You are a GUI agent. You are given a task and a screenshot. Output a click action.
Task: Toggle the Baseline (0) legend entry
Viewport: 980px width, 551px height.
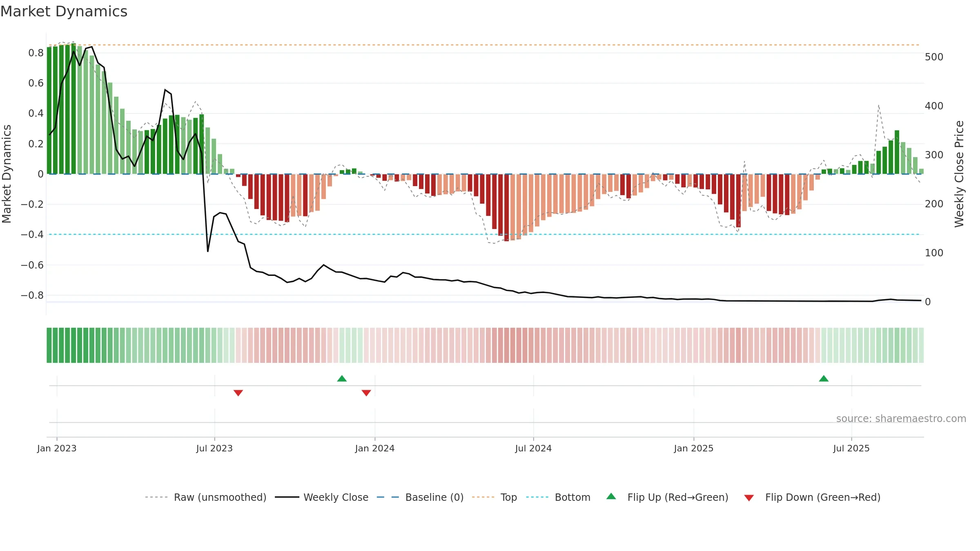[x=420, y=497]
